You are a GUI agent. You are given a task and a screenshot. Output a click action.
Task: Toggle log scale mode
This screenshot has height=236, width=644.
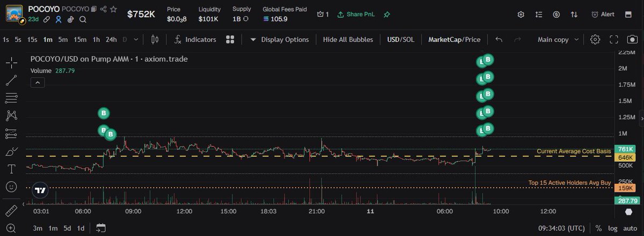pos(612,228)
